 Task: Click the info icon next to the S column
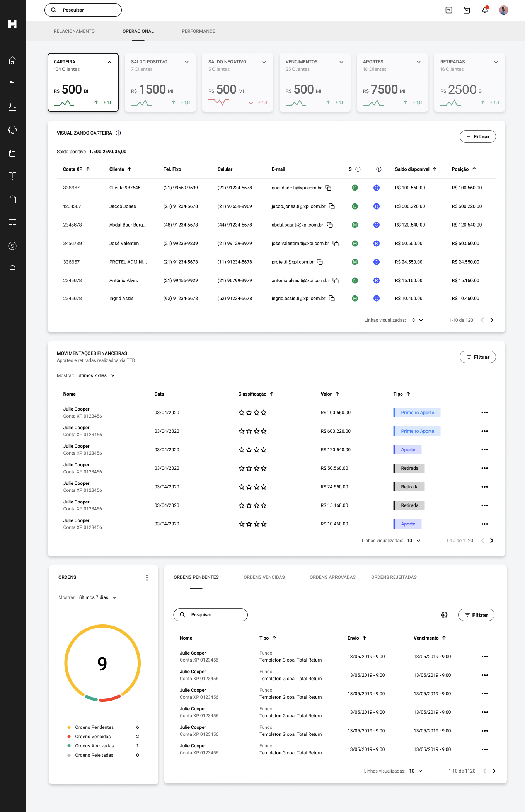tap(358, 169)
